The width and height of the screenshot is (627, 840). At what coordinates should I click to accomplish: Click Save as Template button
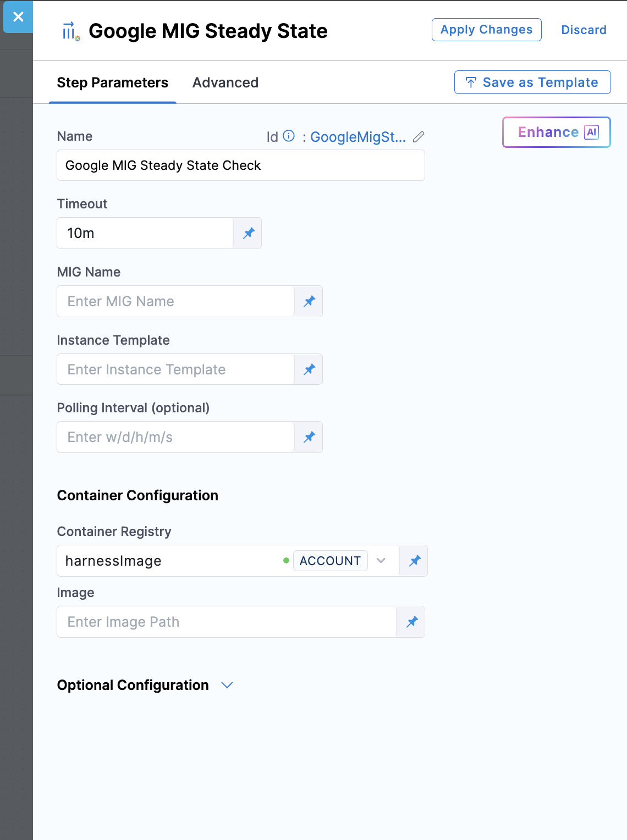[532, 82]
